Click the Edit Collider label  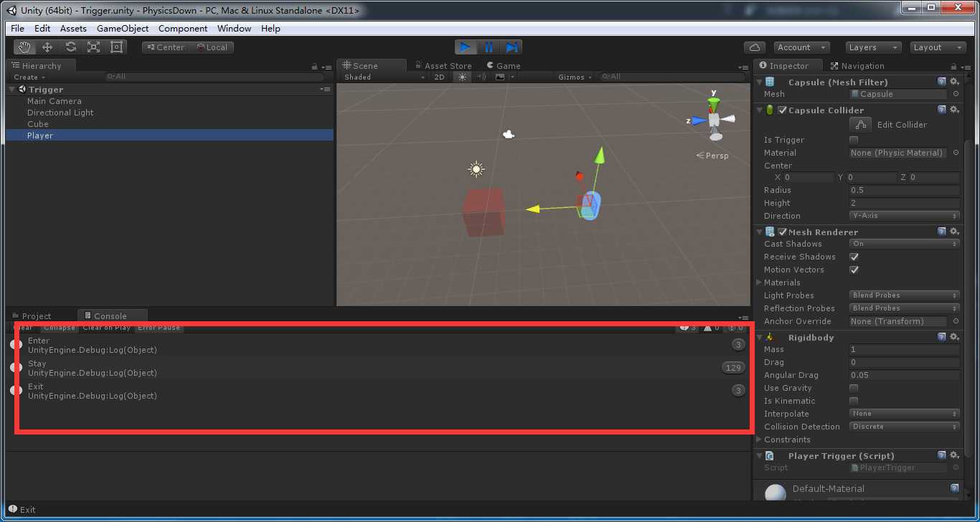902,125
